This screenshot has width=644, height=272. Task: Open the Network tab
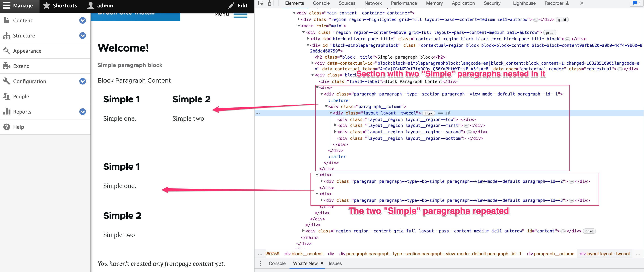pos(373,3)
